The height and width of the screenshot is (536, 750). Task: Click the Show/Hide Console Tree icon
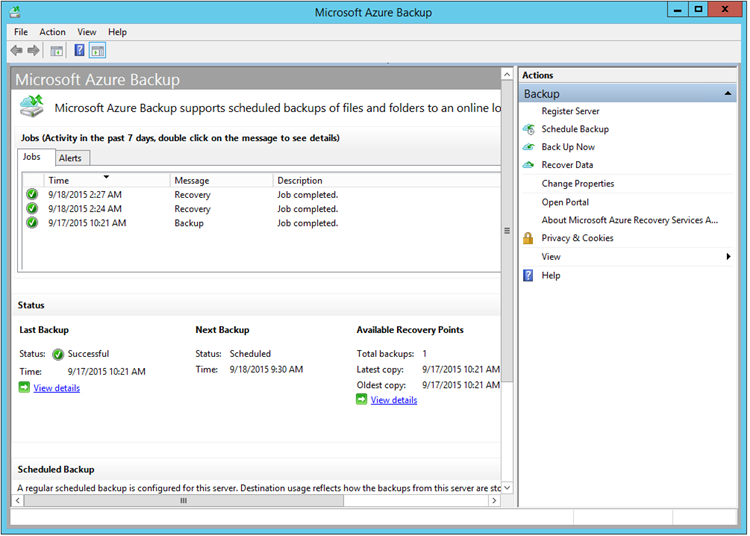point(56,51)
